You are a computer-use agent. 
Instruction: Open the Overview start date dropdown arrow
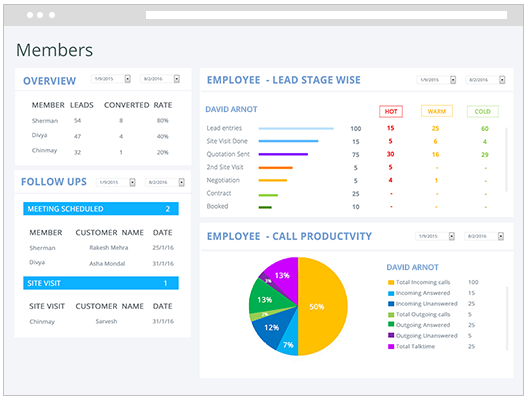[128, 79]
